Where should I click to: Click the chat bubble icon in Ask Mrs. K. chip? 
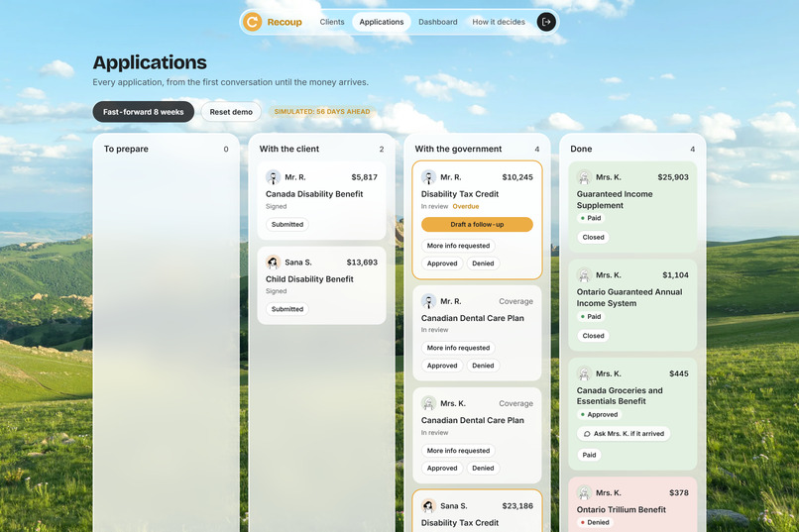(x=587, y=434)
